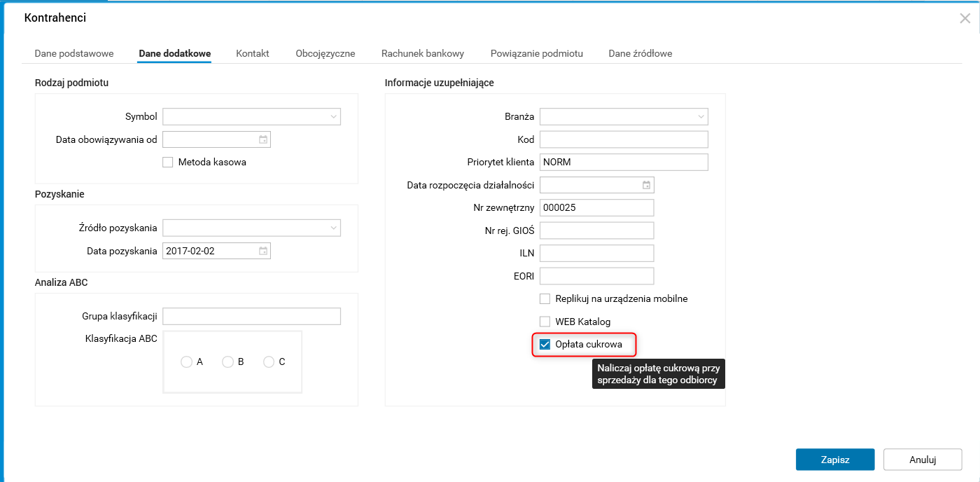980x482 pixels.
Task: Open the Kontakt tab
Action: [253, 53]
